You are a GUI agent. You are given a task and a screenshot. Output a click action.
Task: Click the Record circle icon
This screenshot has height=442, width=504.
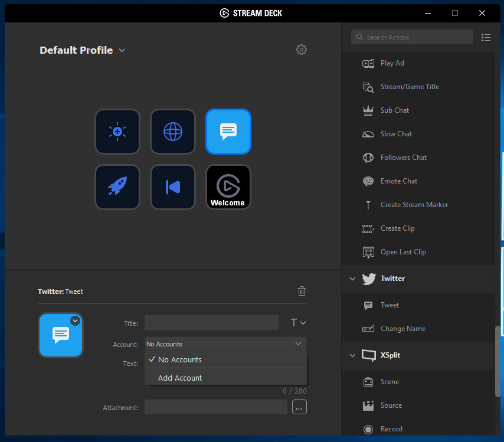point(368,429)
